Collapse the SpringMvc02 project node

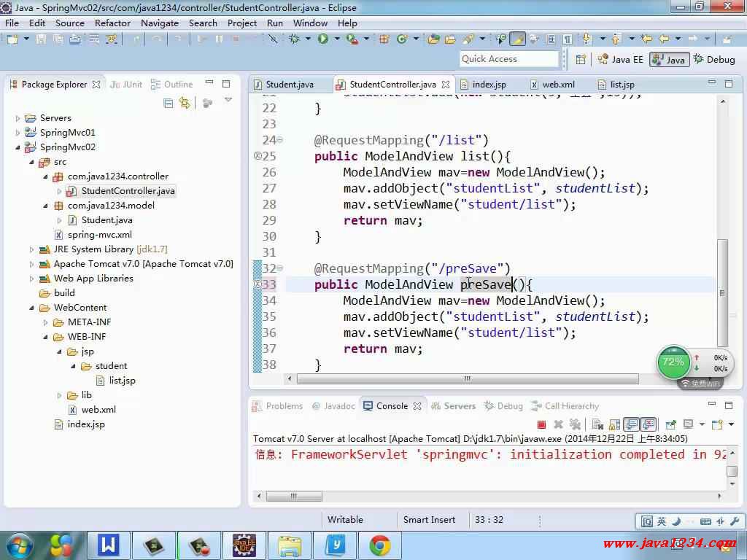click(18, 147)
